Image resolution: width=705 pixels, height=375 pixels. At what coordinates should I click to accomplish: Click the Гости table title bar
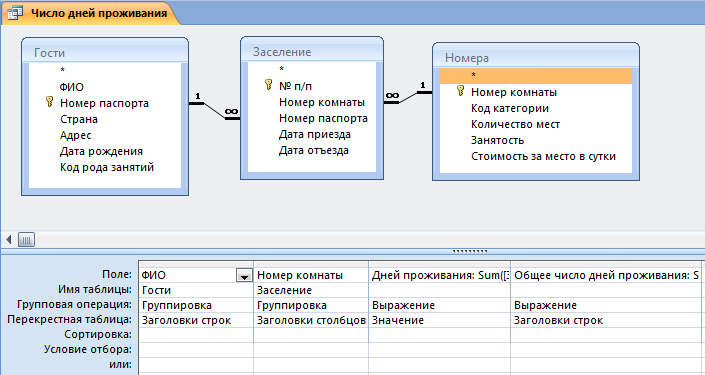[105, 52]
